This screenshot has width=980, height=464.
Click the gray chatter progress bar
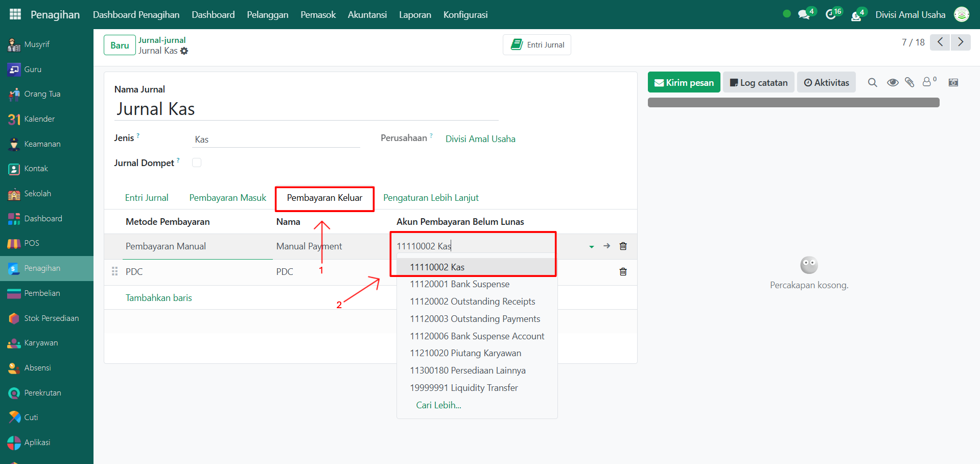pyautogui.click(x=793, y=103)
